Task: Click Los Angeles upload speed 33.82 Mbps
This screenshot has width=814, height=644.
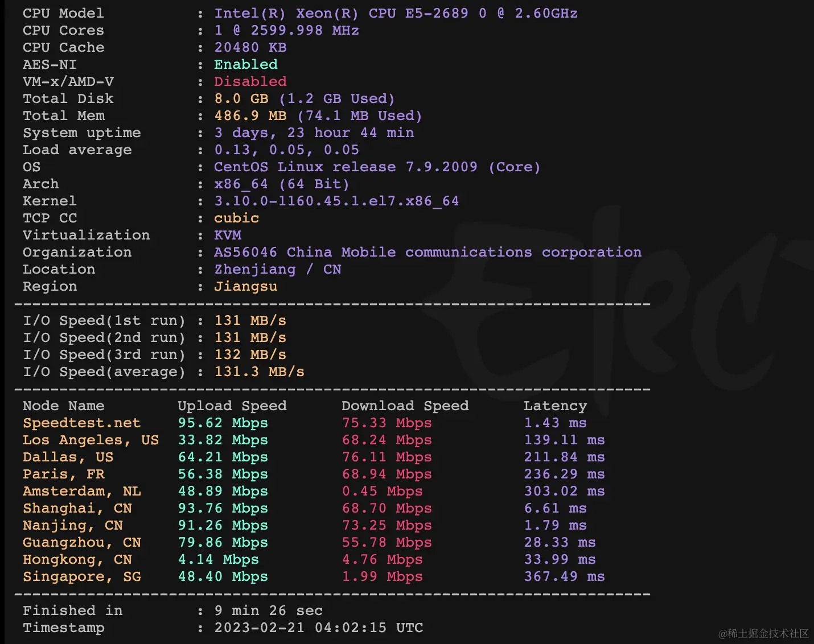Action: (x=223, y=440)
